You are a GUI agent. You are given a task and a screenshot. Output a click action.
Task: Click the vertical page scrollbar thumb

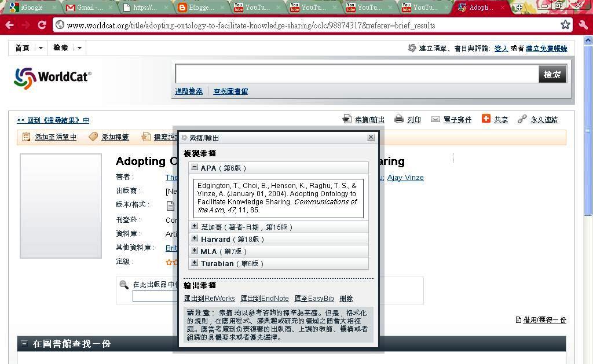(x=588, y=130)
